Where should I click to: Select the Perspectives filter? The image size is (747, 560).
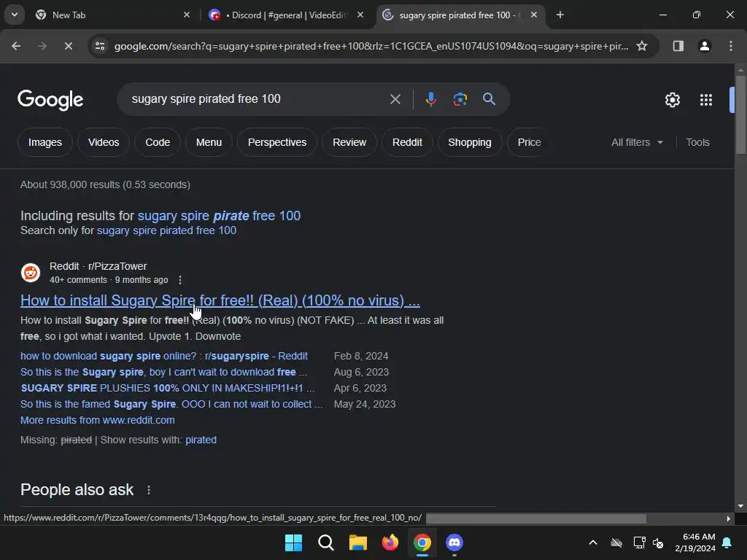[x=276, y=142]
